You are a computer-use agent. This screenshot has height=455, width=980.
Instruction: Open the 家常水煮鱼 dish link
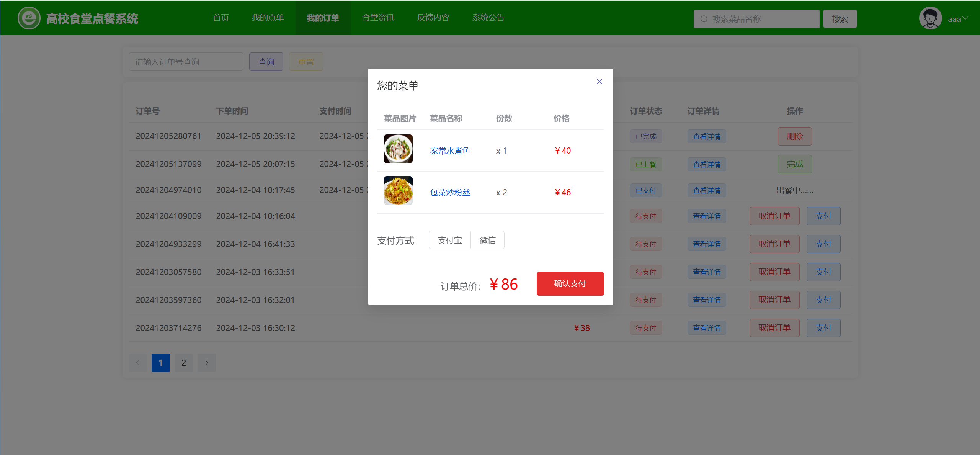click(450, 151)
